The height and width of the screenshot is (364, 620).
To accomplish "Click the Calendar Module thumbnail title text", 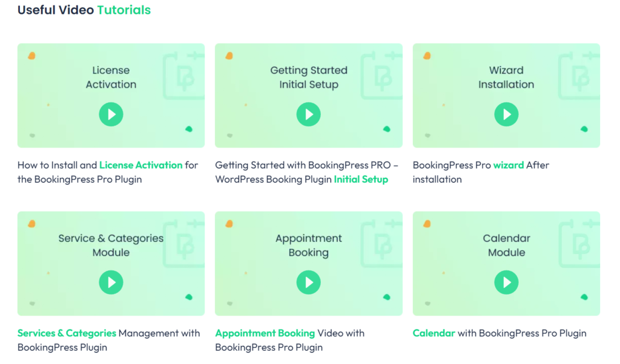I will [507, 245].
